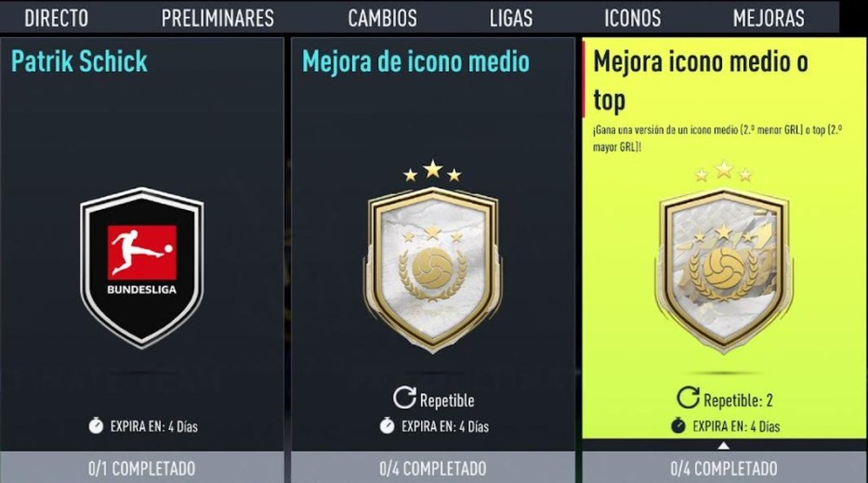Go to the CAMBIOS tab
Image resolution: width=868 pixels, height=483 pixels.
(x=383, y=18)
